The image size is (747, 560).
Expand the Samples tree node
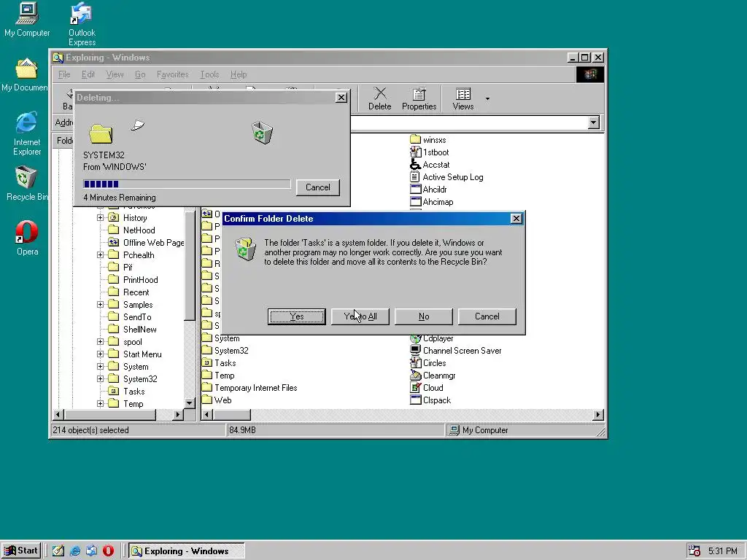pyautogui.click(x=100, y=304)
